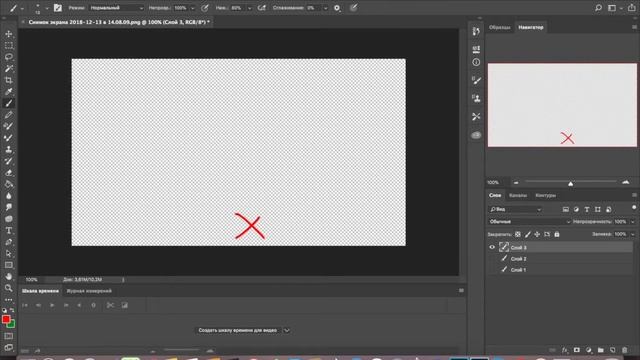
Task: Add layer style fx at Layers panel bottom
Action: pos(564,350)
